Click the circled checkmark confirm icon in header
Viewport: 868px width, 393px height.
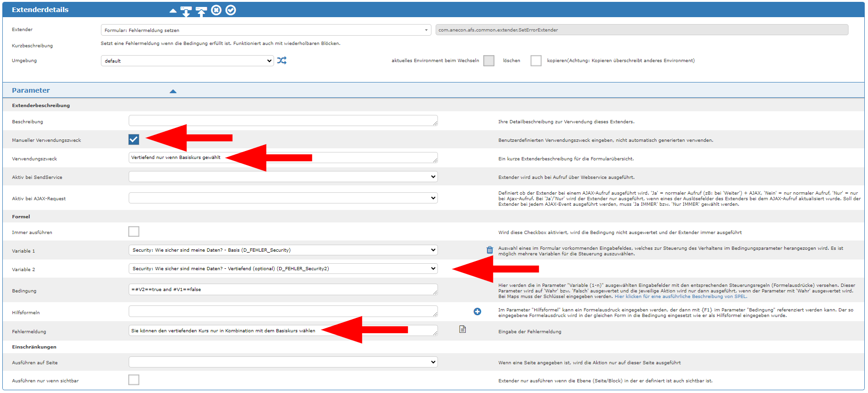pos(231,10)
